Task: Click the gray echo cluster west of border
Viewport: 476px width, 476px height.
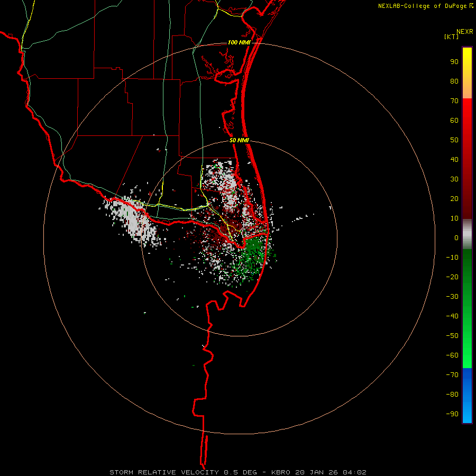Action: 134,220
